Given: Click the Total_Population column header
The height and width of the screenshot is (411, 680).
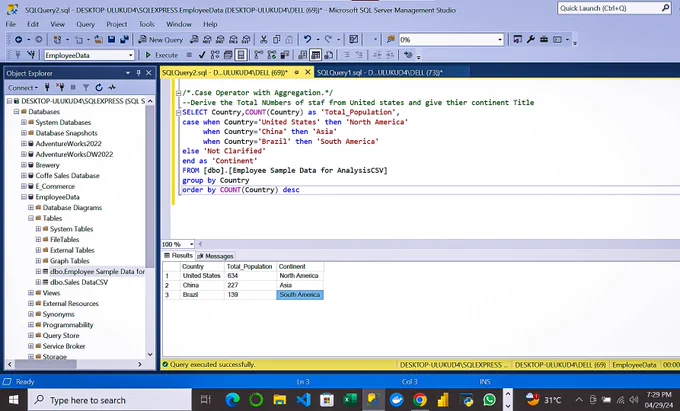Looking at the screenshot, I should tap(249, 267).
